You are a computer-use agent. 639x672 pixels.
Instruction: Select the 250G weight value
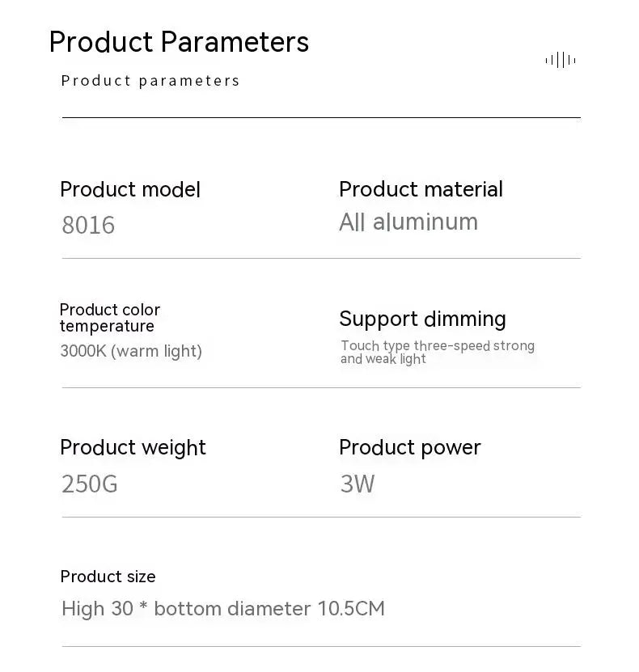click(x=90, y=484)
